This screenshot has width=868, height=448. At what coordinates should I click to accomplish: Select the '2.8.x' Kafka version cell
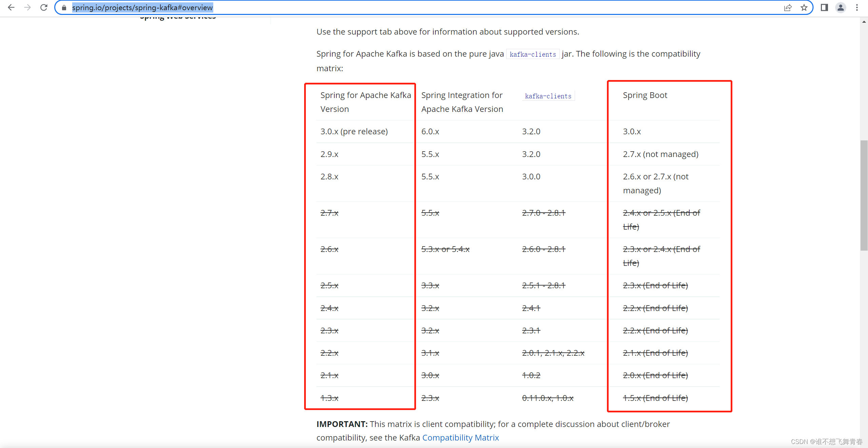(x=329, y=176)
